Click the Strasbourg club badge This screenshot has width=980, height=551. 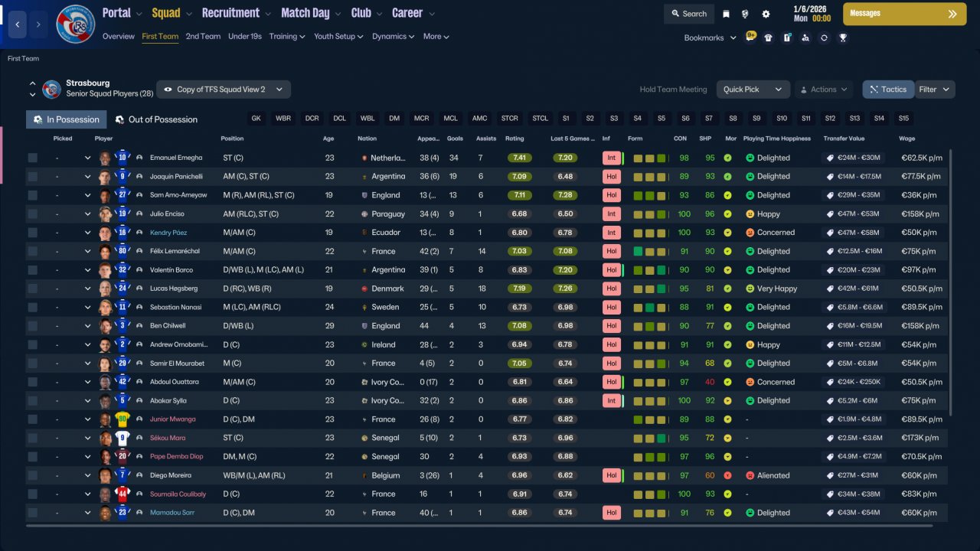point(76,24)
